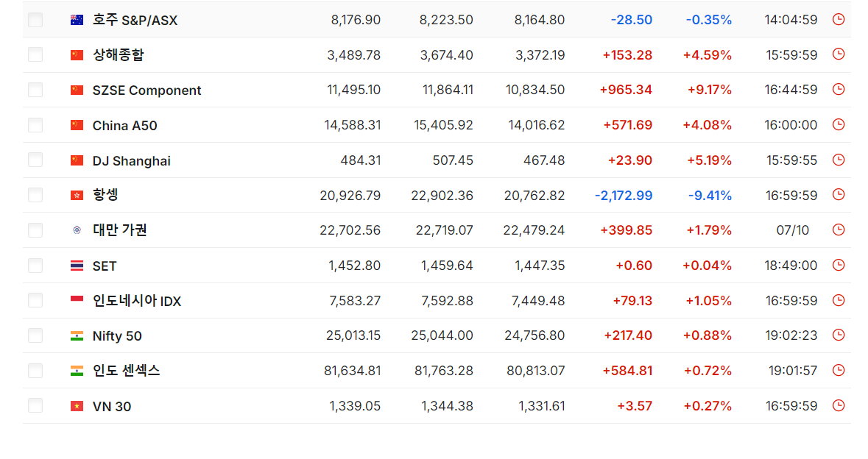
Task: Go to the Nifty 50 index link
Action: (117, 335)
